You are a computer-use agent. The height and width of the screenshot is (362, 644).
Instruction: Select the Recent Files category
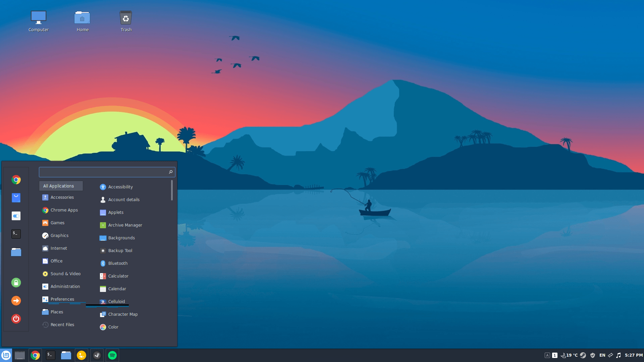(61, 325)
